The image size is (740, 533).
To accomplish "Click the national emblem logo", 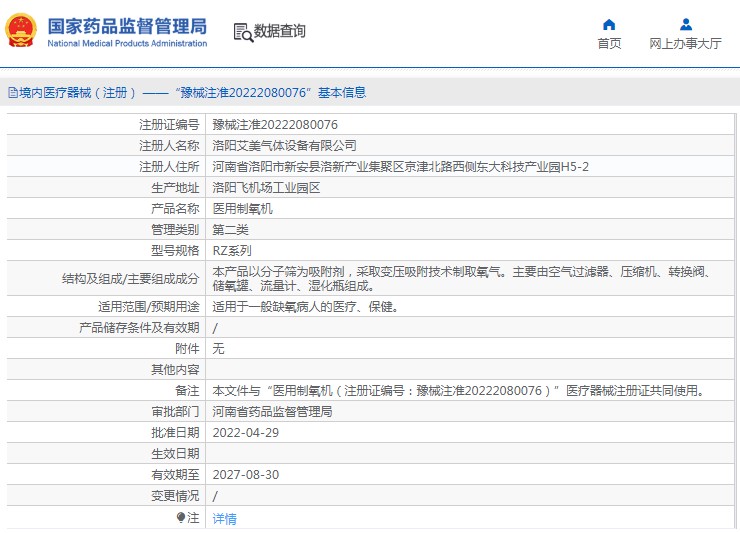I will point(20,31).
